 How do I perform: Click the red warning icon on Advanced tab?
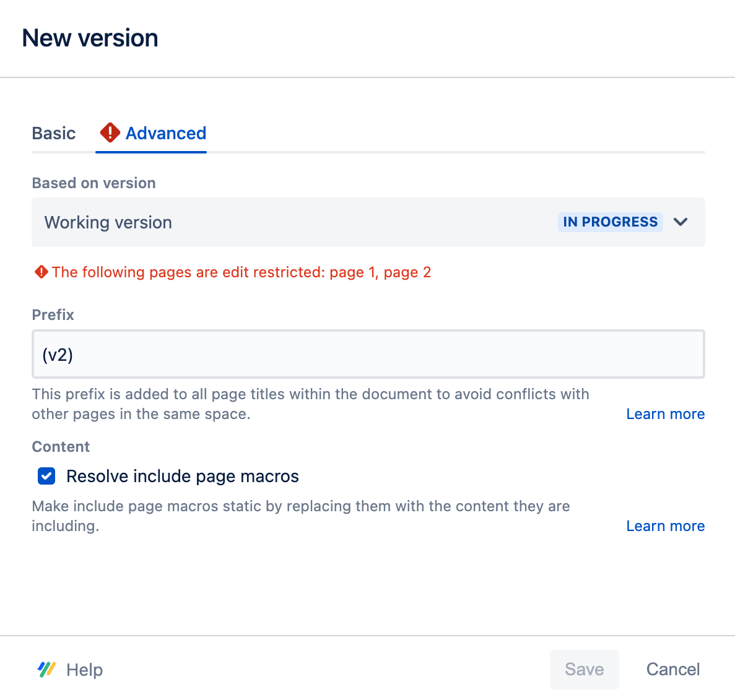click(x=109, y=132)
